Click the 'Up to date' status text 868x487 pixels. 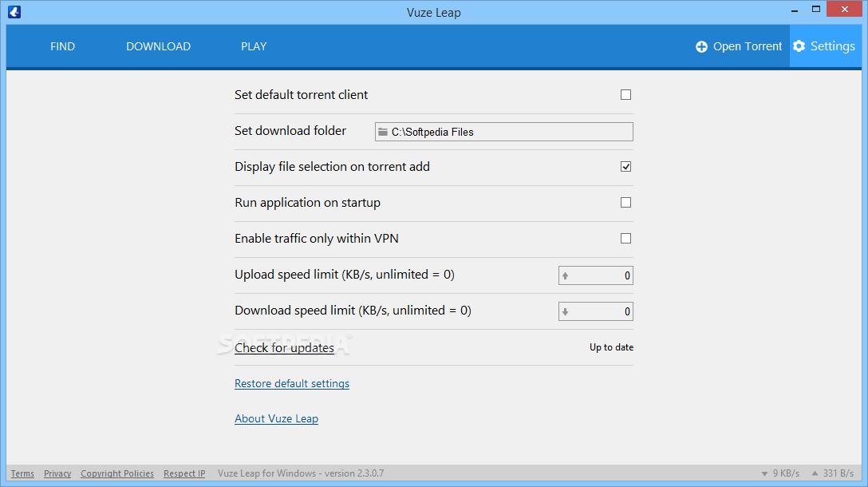click(611, 347)
